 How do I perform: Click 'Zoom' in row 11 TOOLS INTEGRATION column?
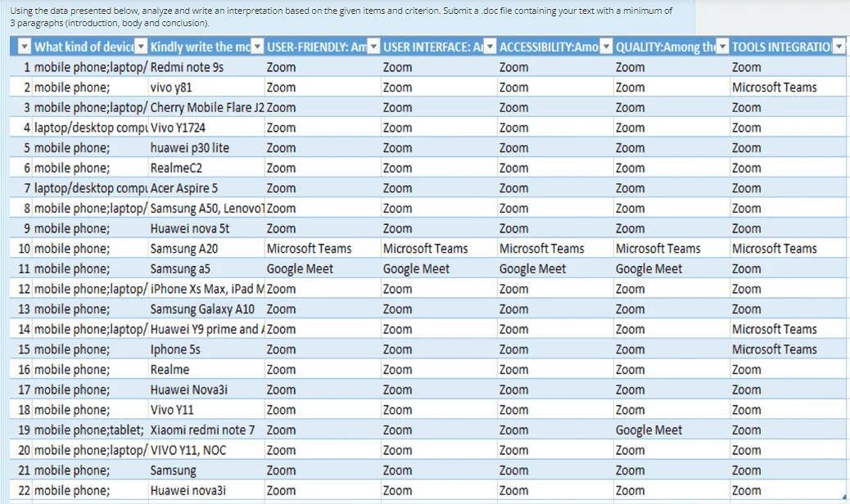point(747,268)
